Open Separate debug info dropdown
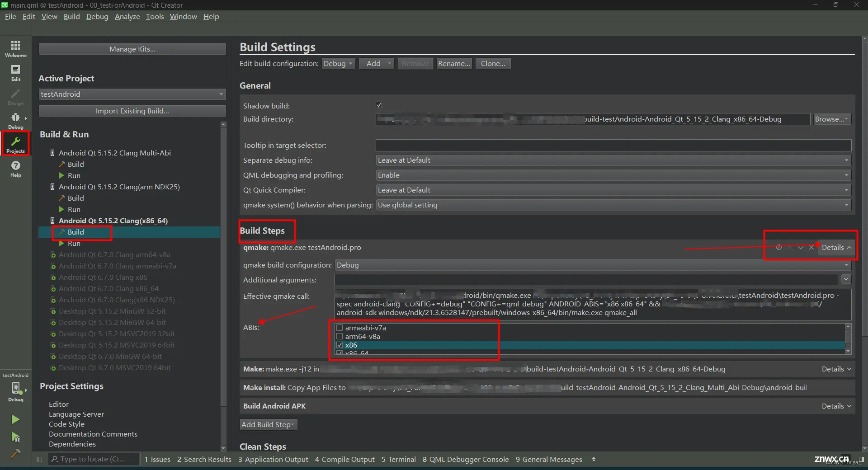 pyautogui.click(x=613, y=160)
